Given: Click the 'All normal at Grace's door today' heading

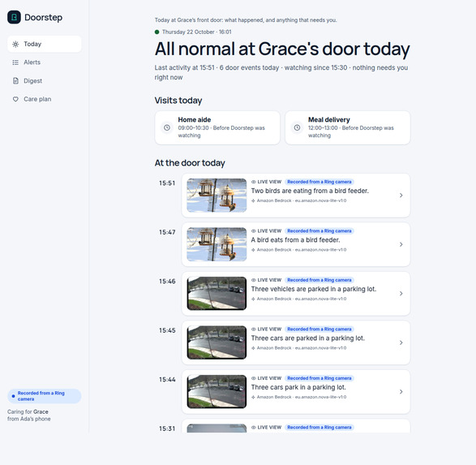Looking at the screenshot, I should coord(282,49).
